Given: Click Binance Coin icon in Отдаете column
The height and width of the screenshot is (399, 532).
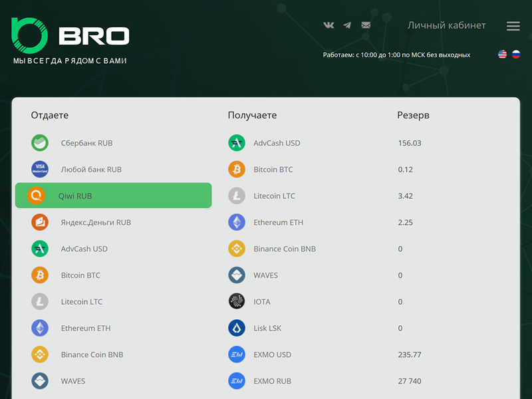Looking at the screenshot, I should pos(40,354).
